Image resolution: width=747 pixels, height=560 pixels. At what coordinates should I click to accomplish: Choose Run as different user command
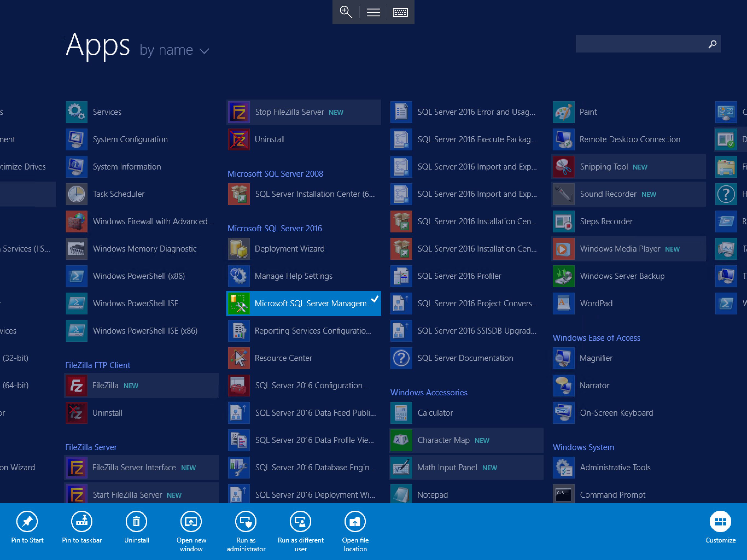click(x=300, y=532)
